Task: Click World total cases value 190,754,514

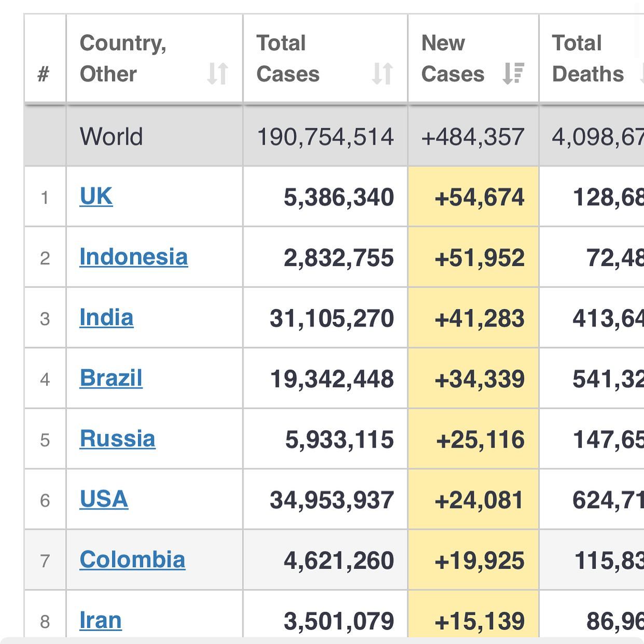Action: (x=325, y=137)
